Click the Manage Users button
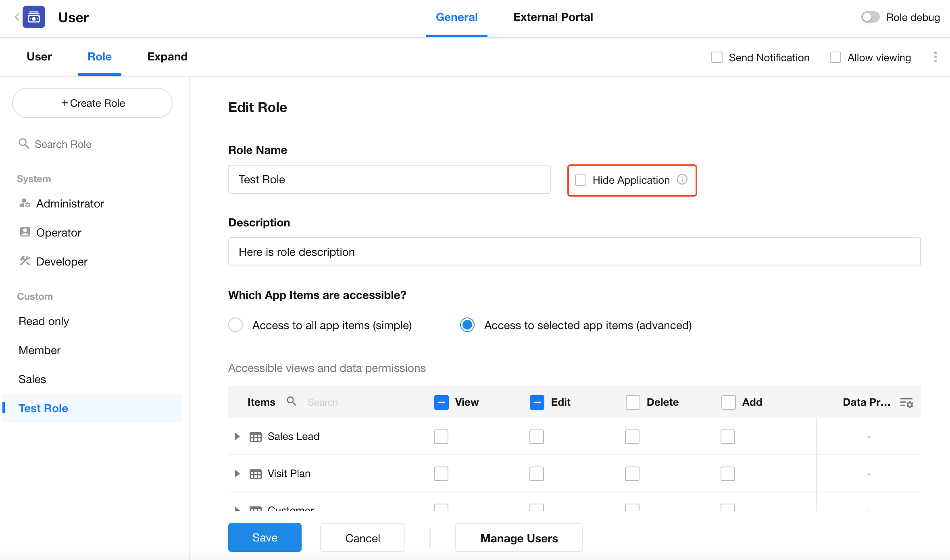950x560 pixels. 519,538
